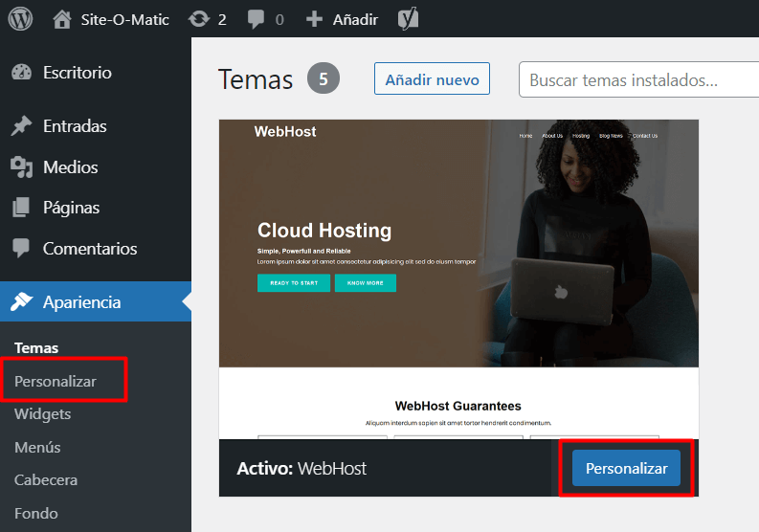The height and width of the screenshot is (532, 759).
Task: Open Temas submenu item
Action: [36, 348]
